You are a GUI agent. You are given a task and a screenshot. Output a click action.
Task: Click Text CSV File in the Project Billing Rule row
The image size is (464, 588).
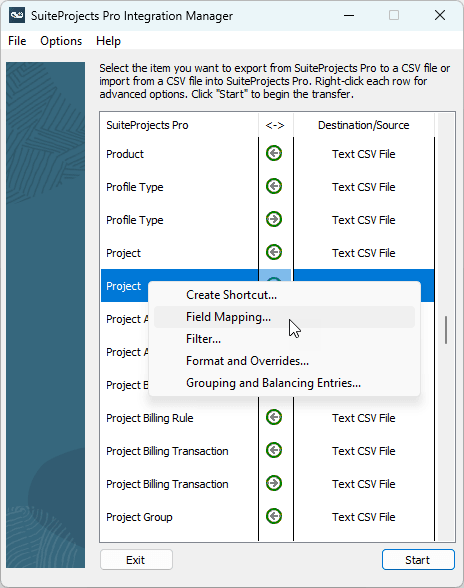[x=363, y=418]
